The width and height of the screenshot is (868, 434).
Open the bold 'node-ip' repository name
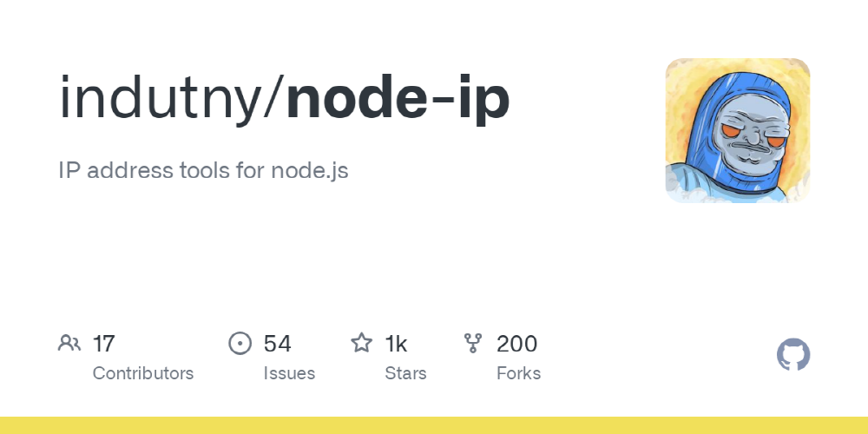coord(398,100)
